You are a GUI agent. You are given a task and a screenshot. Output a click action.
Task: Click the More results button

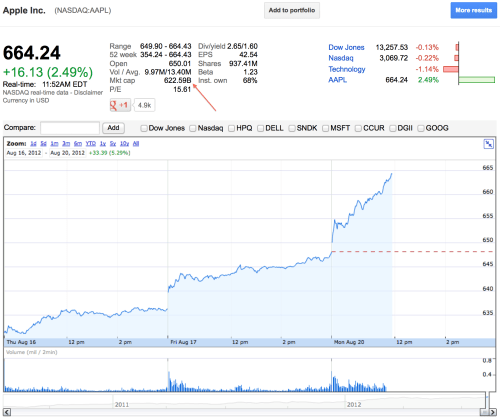474,10
